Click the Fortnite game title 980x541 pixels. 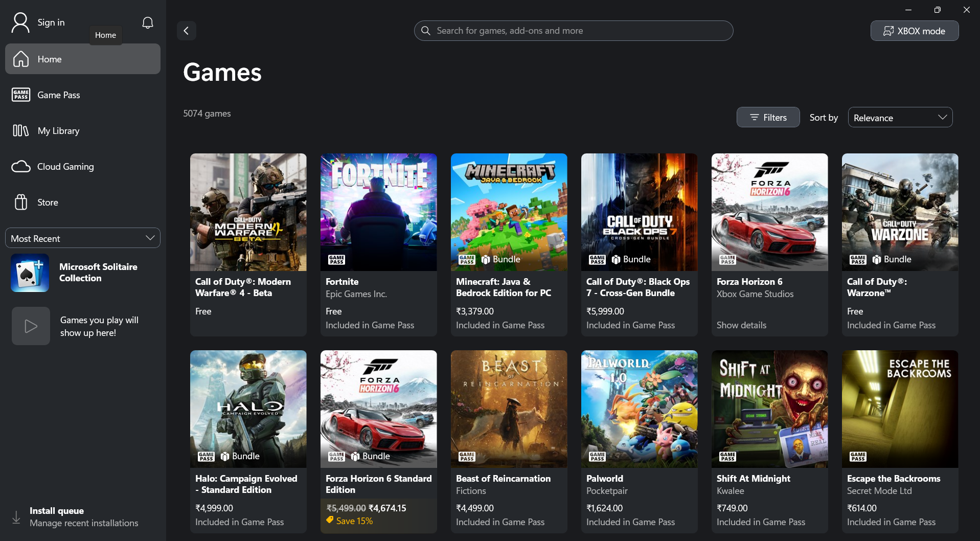click(342, 282)
